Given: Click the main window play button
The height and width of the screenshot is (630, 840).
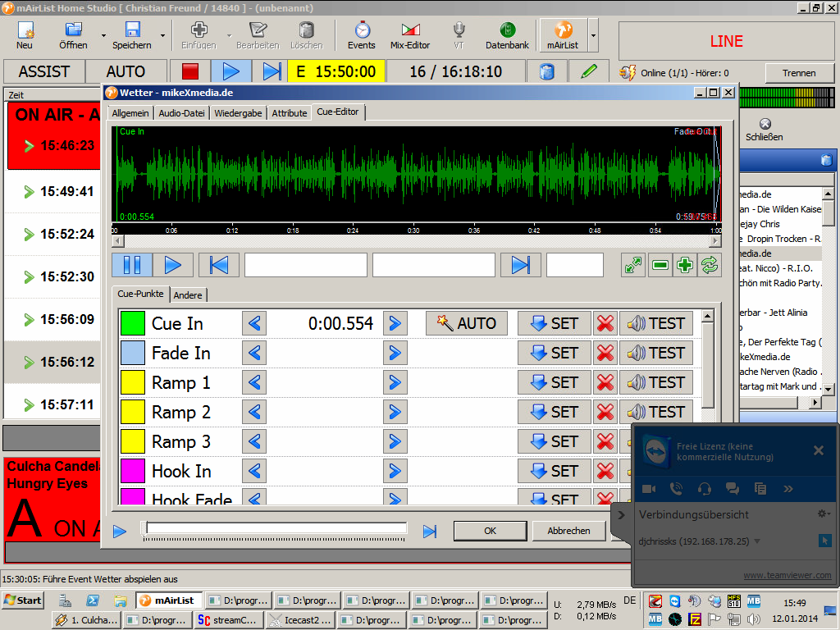Looking at the screenshot, I should point(231,71).
